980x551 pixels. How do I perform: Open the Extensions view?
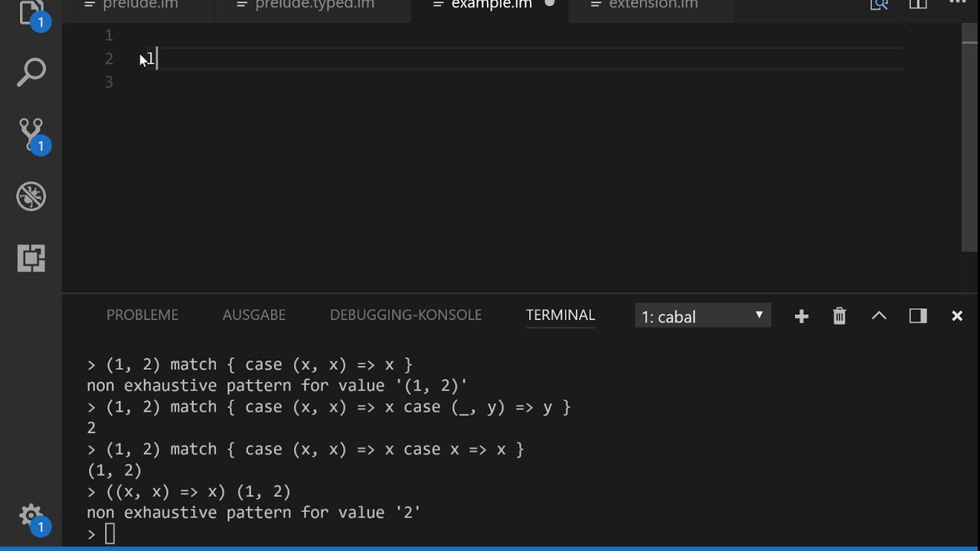pos(31,259)
